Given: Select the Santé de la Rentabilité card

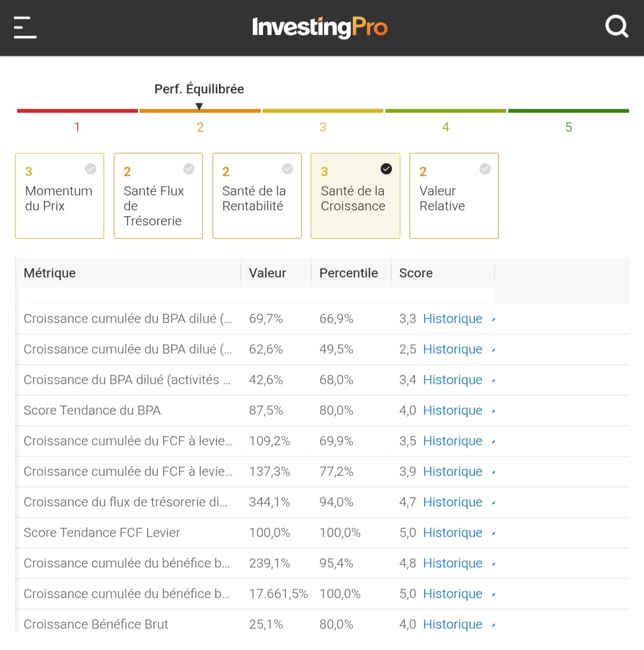Looking at the screenshot, I should (257, 196).
